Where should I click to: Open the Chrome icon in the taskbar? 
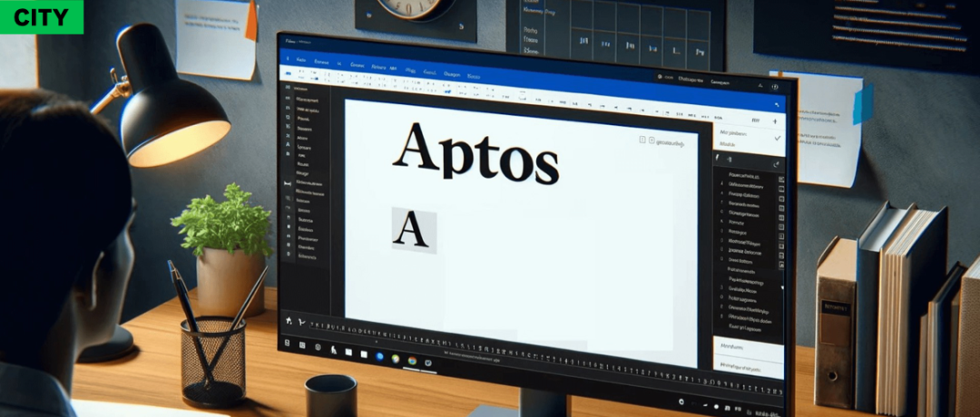(413, 360)
